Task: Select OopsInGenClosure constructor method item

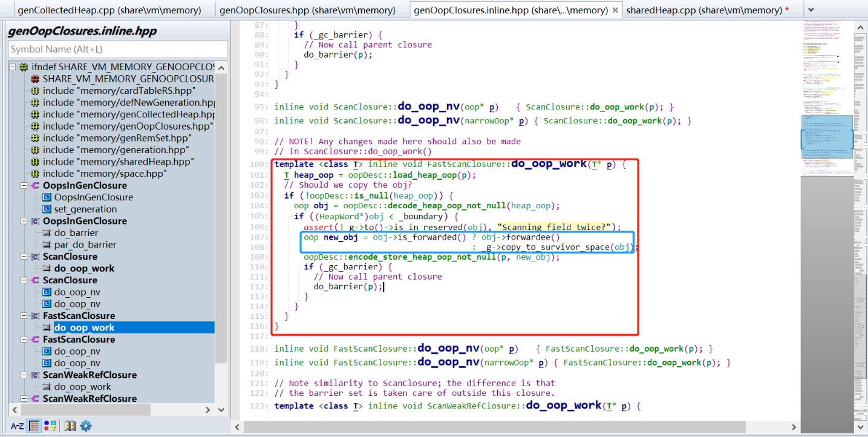Action: (x=93, y=197)
